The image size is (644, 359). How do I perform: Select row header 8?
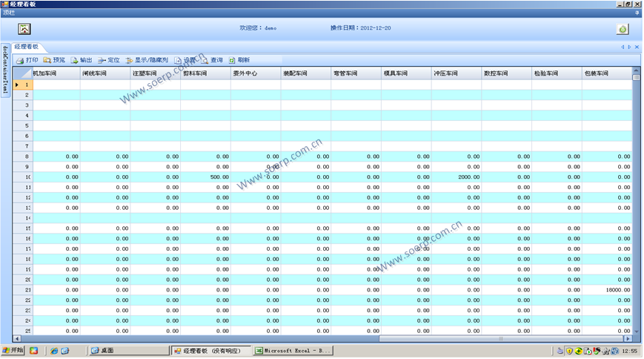[x=22, y=157]
